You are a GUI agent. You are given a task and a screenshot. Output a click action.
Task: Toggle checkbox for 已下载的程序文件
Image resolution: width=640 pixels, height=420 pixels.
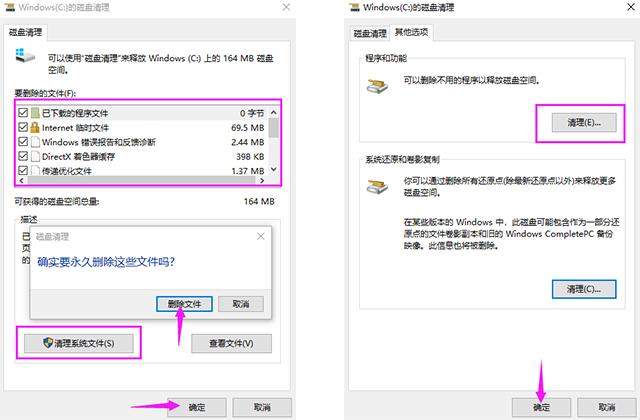pos(23,112)
